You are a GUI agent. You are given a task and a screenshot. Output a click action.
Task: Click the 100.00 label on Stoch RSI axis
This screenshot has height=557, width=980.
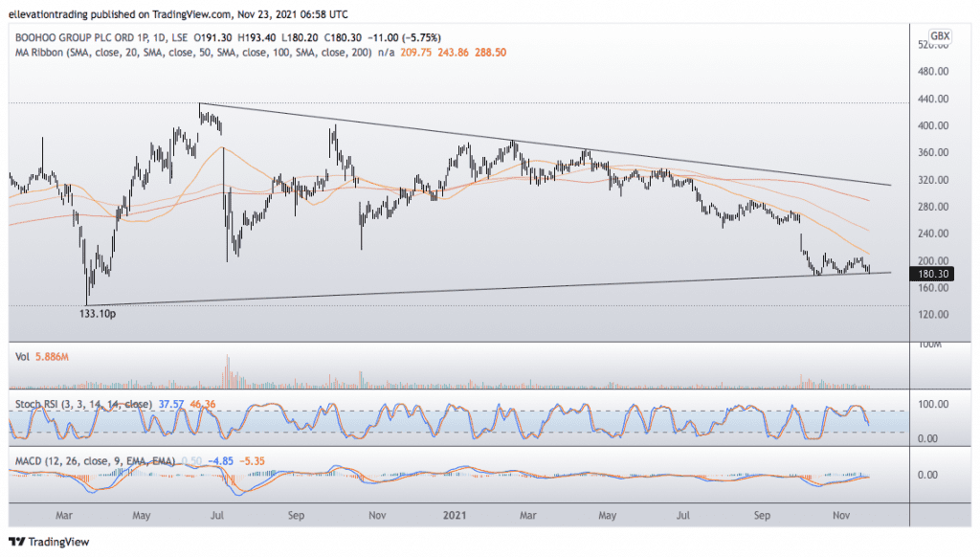coord(933,405)
